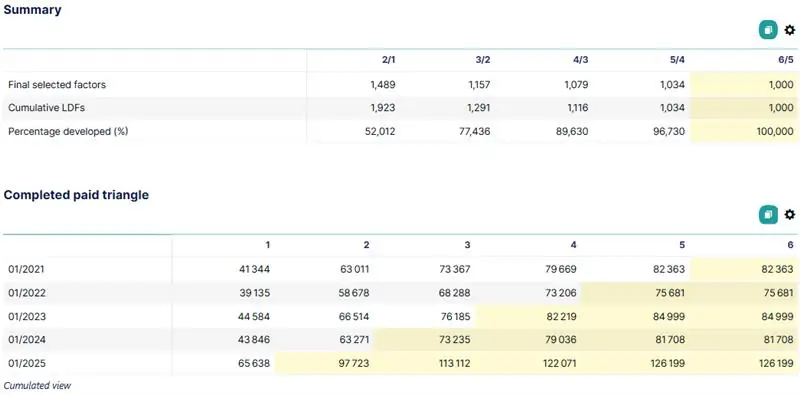Screen dimensions: 800x395
Task: Click the Summary heading
Action: [x=33, y=10]
